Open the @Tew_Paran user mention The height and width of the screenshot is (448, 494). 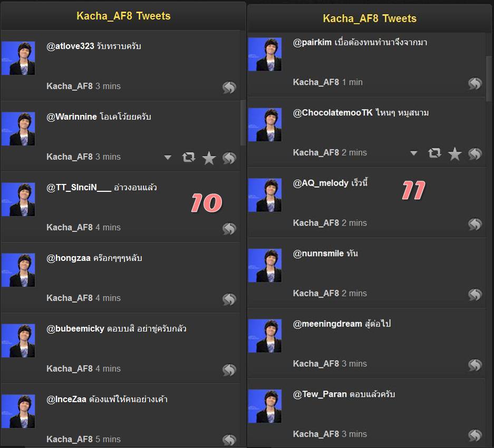pyautogui.click(x=320, y=394)
